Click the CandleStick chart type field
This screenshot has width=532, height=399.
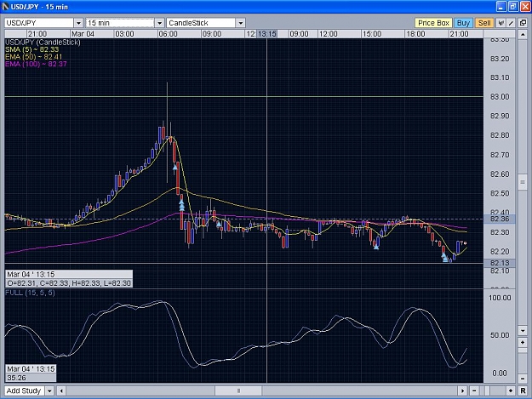tap(201, 23)
